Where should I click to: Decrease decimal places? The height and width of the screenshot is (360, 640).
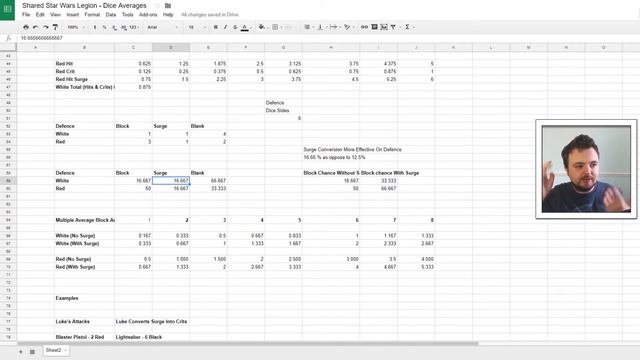coord(114,27)
